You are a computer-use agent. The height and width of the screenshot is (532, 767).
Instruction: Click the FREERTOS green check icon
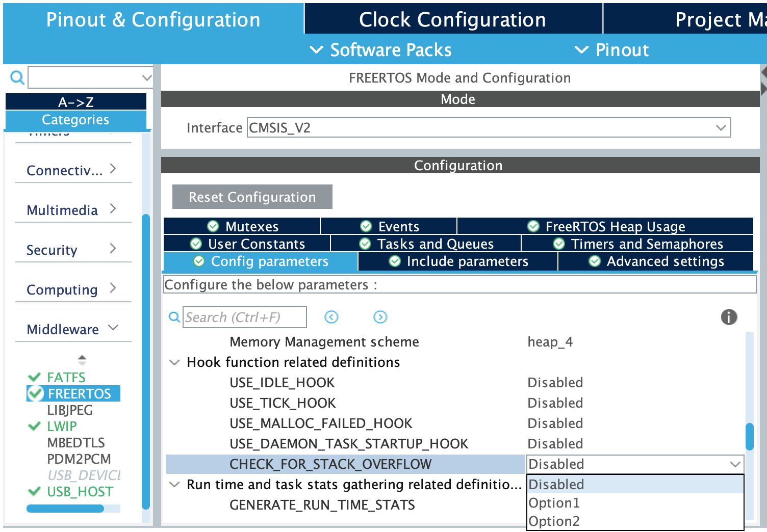[x=35, y=393]
